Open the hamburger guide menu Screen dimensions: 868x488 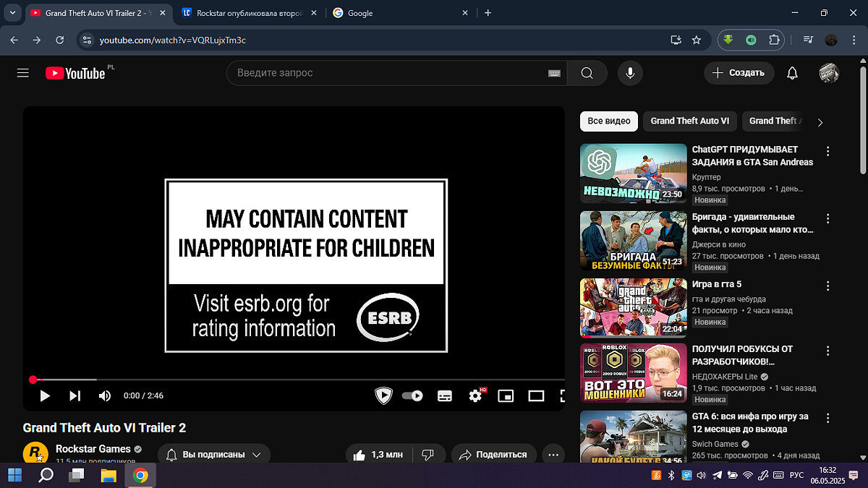[x=22, y=73]
